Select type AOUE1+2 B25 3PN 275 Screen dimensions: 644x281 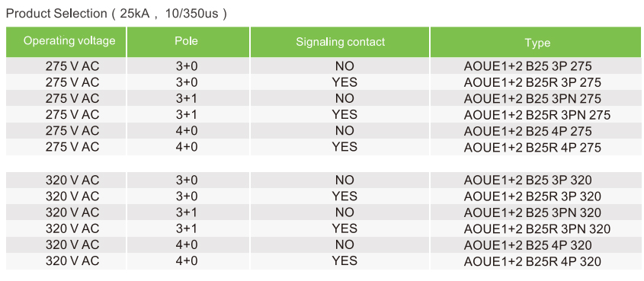[x=532, y=99]
